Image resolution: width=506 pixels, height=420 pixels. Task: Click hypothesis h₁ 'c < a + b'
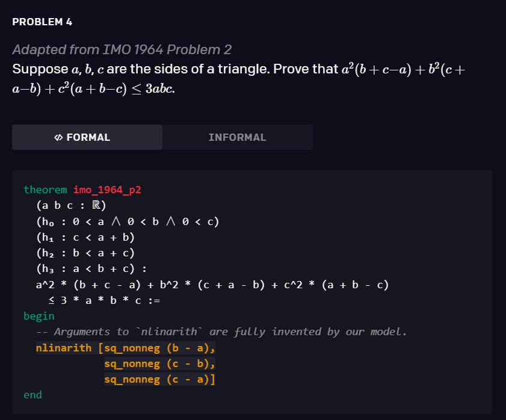[85, 237]
